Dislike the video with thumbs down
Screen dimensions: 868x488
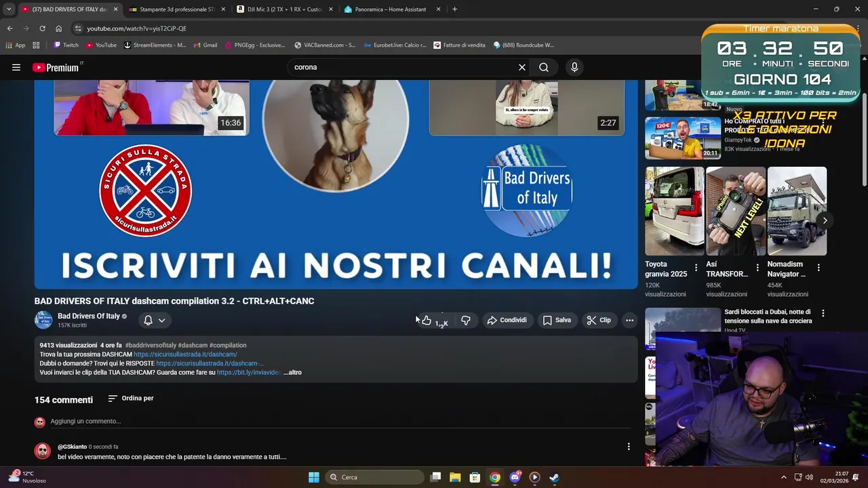[466, 320]
